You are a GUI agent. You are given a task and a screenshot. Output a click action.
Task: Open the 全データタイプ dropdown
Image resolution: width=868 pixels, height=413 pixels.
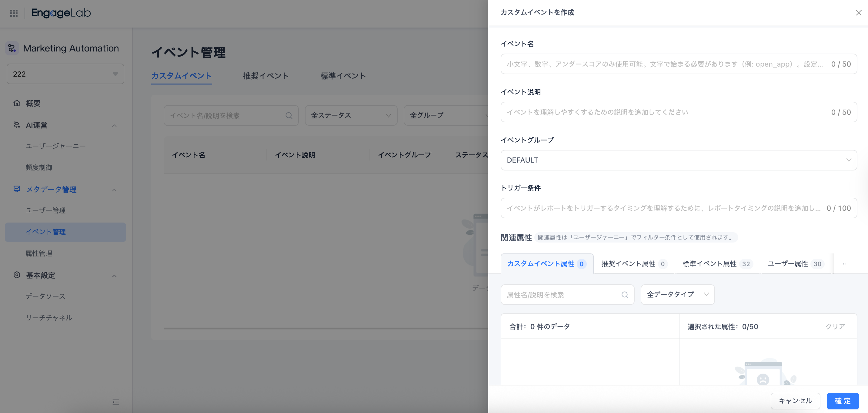(x=677, y=295)
